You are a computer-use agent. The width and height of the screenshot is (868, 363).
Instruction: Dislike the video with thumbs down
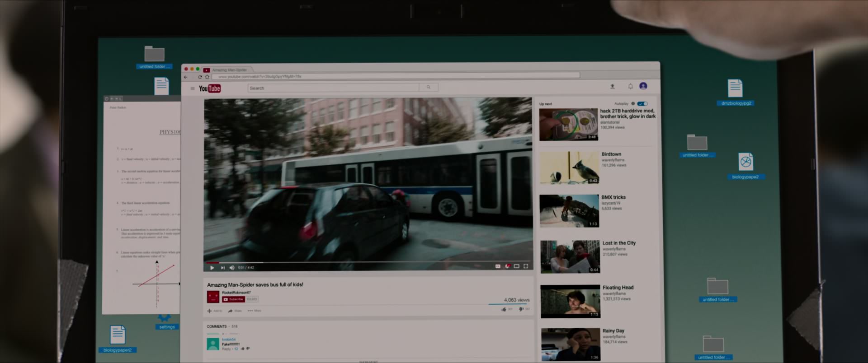pos(521,309)
